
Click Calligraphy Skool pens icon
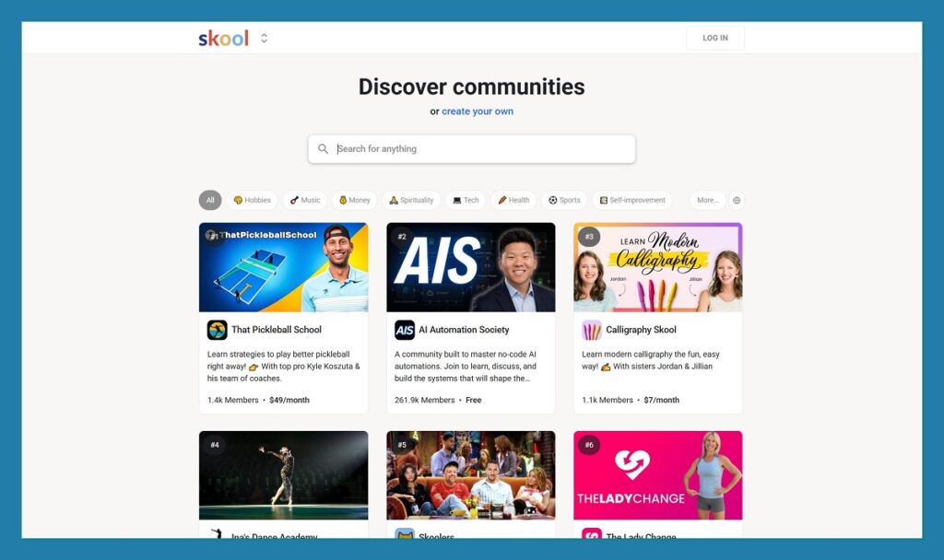pyautogui.click(x=592, y=330)
